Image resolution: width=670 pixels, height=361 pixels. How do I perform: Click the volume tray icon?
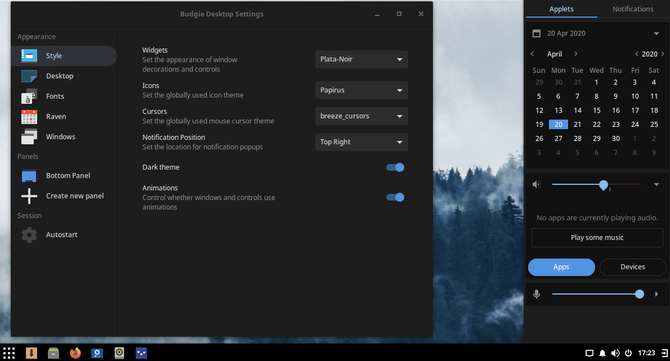point(615,353)
